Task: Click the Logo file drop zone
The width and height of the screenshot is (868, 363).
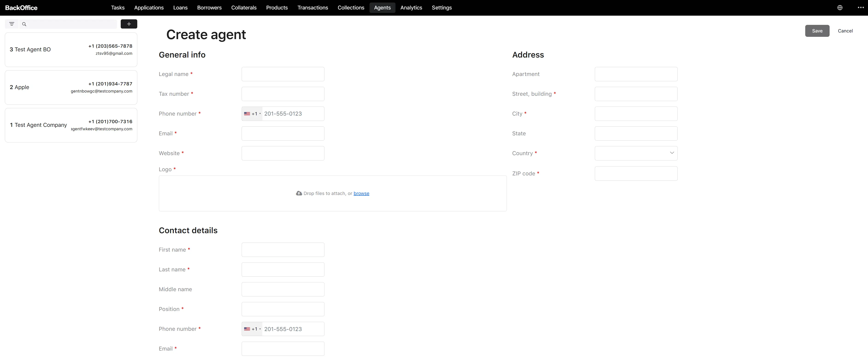Action: (x=332, y=193)
